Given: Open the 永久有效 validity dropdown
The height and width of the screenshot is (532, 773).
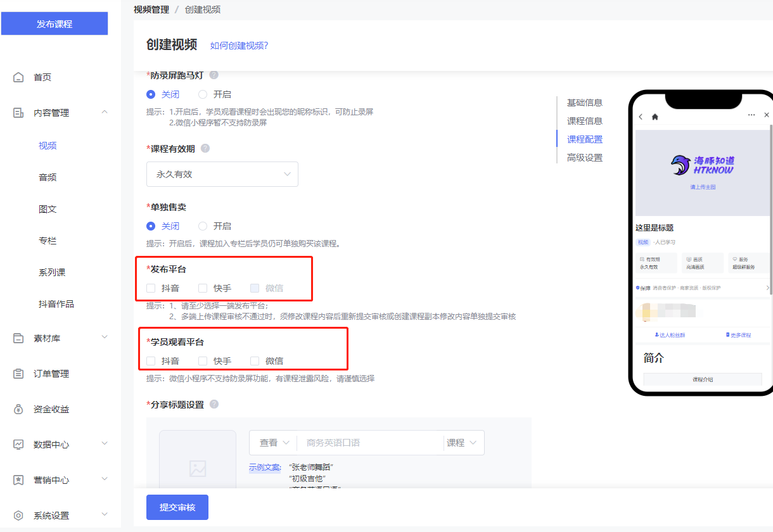Looking at the screenshot, I should 222,174.
